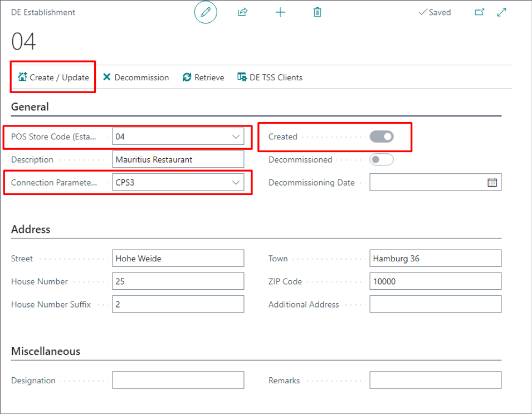Collapse the General section header

pyautogui.click(x=30, y=107)
